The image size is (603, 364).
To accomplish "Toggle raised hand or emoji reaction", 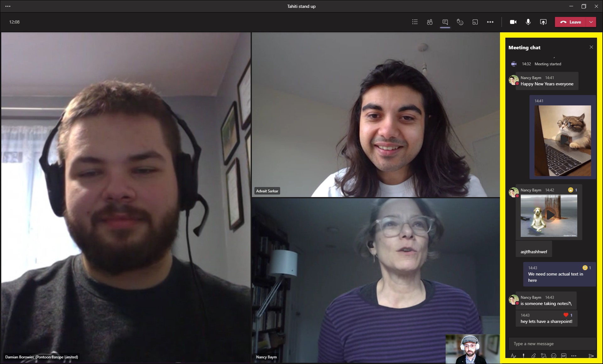I will click(x=459, y=22).
